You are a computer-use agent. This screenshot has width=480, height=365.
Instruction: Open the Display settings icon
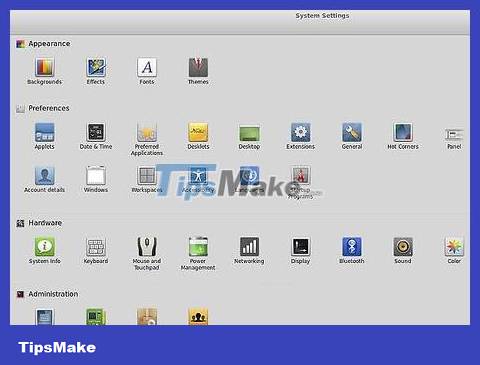click(301, 247)
